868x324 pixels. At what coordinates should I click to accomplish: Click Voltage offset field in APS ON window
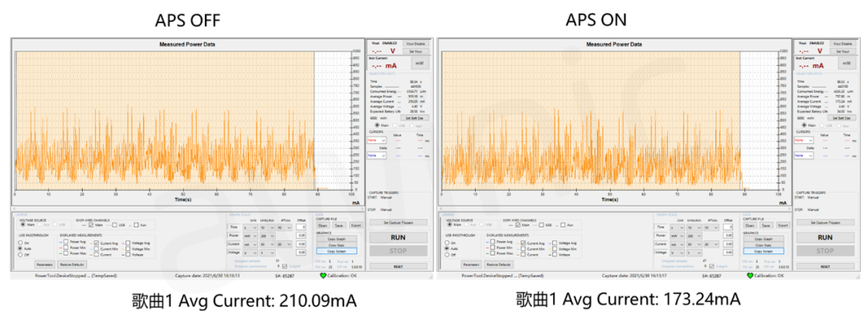tap(728, 252)
